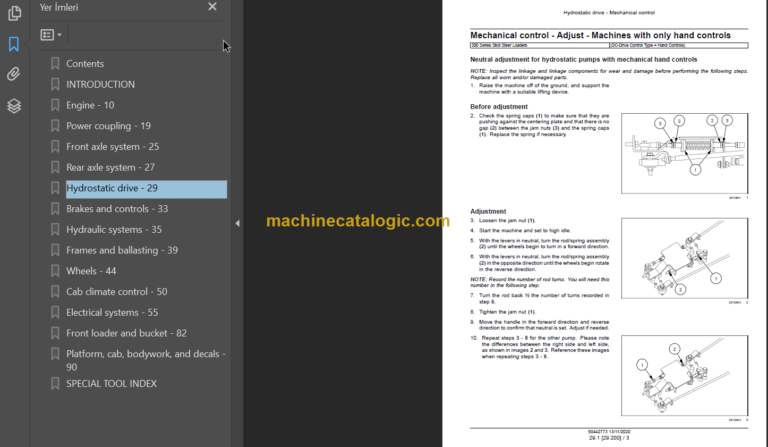Open Cab climate control - 50 bookmark
Image resolution: width=768 pixels, height=447 pixels.
click(117, 292)
